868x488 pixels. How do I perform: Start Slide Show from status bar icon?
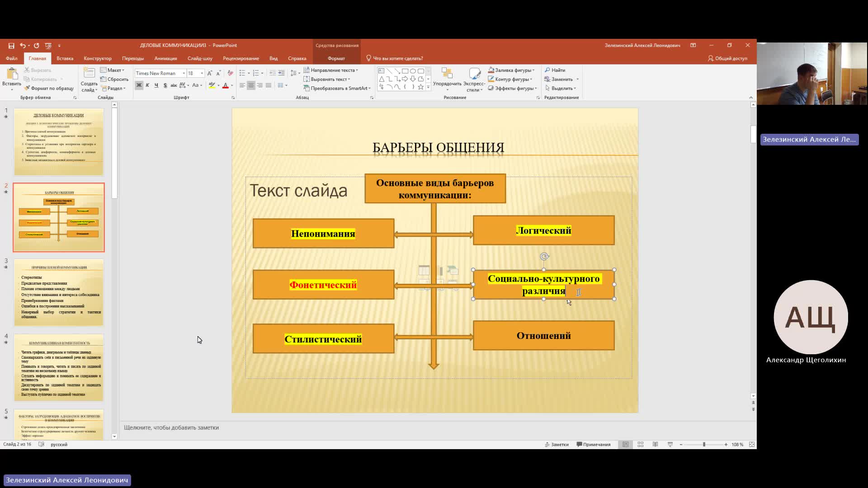point(670,445)
